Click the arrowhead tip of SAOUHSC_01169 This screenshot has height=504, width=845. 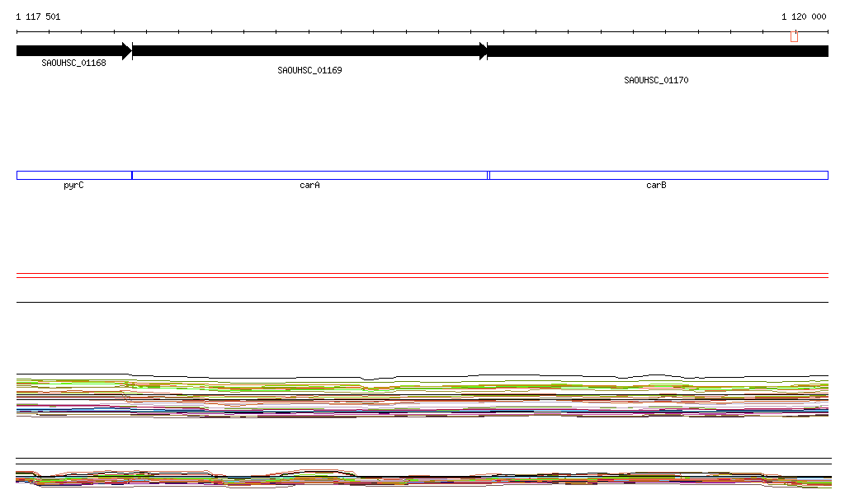point(484,51)
